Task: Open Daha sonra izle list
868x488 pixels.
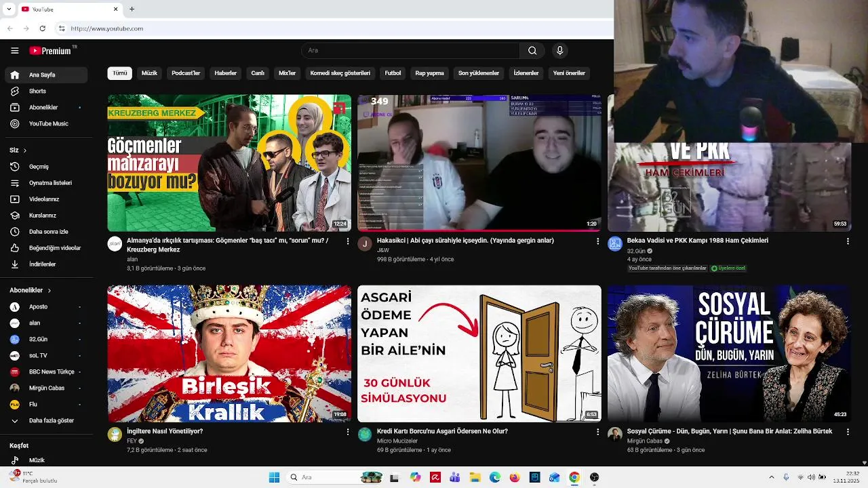Action: (46, 232)
